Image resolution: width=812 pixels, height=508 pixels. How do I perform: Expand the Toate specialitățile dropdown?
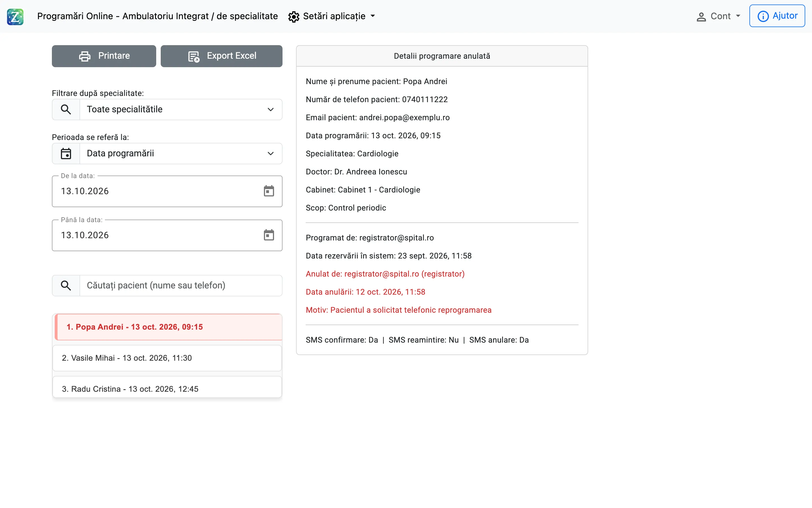click(x=181, y=110)
